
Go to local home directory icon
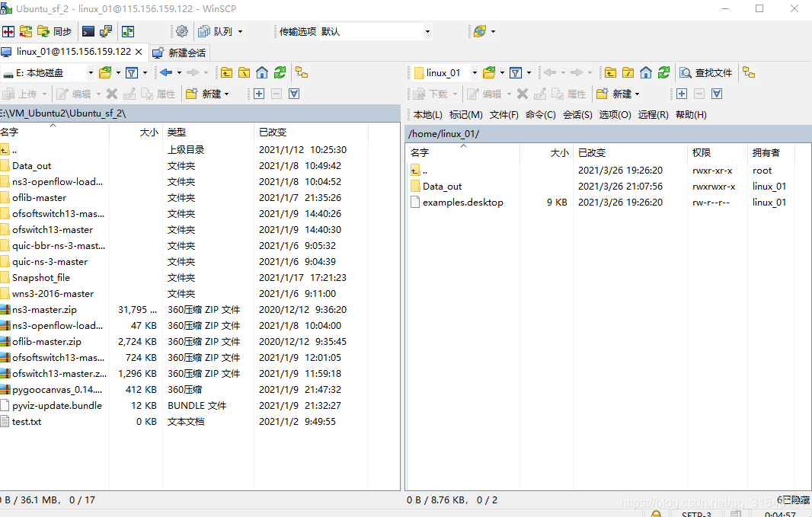click(262, 73)
